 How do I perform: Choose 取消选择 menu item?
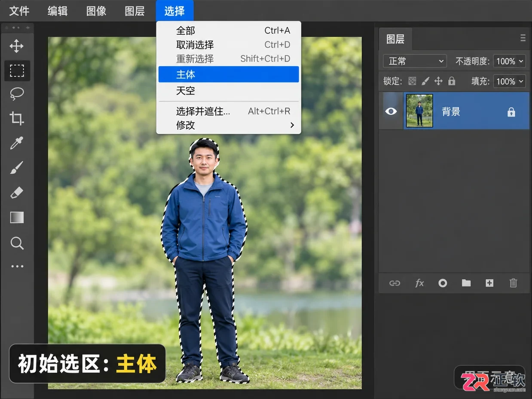[x=229, y=45]
